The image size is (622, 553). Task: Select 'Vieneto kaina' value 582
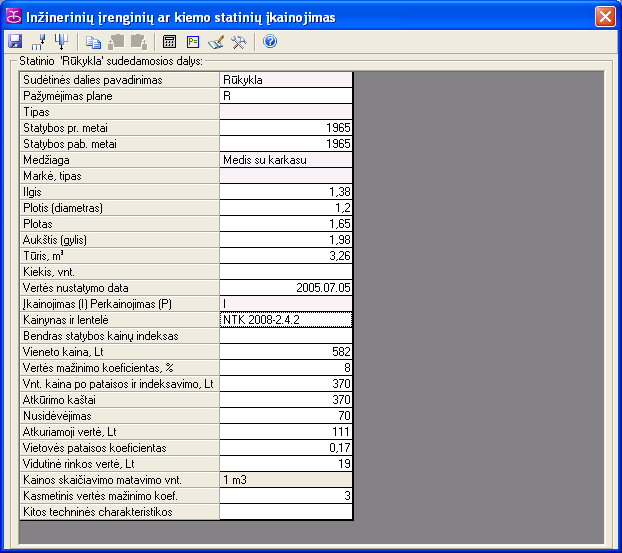click(x=286, y=352)
